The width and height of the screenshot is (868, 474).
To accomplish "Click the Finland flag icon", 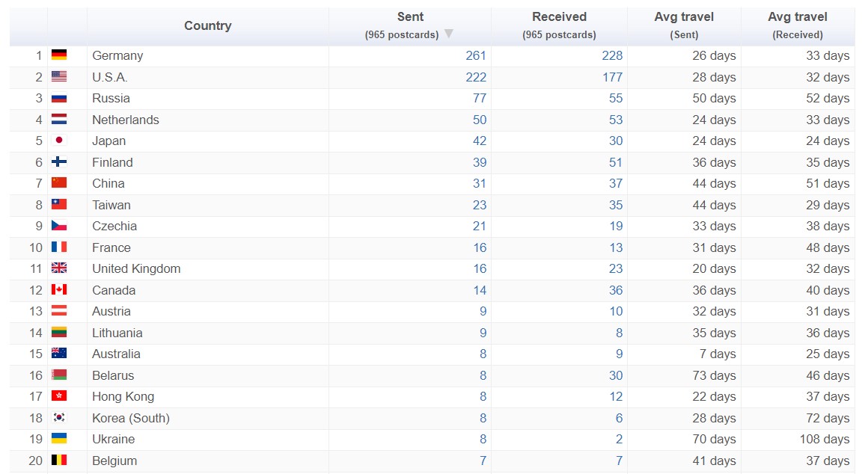I will pyautogui.click(x=59, y=162).
